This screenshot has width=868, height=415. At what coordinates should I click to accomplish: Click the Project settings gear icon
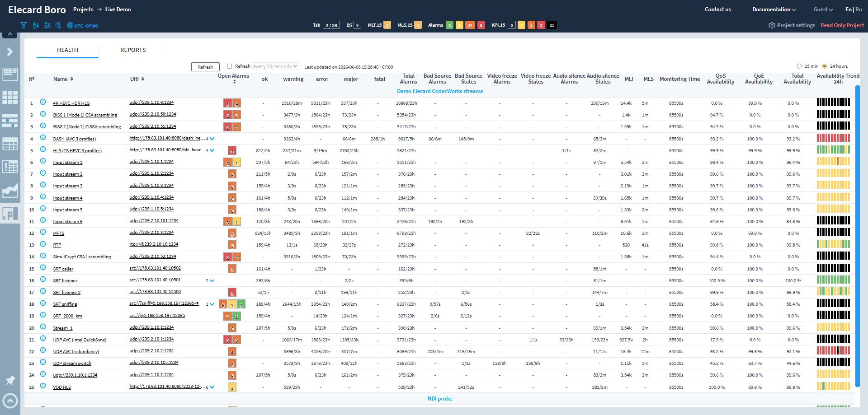click(772, 25)
